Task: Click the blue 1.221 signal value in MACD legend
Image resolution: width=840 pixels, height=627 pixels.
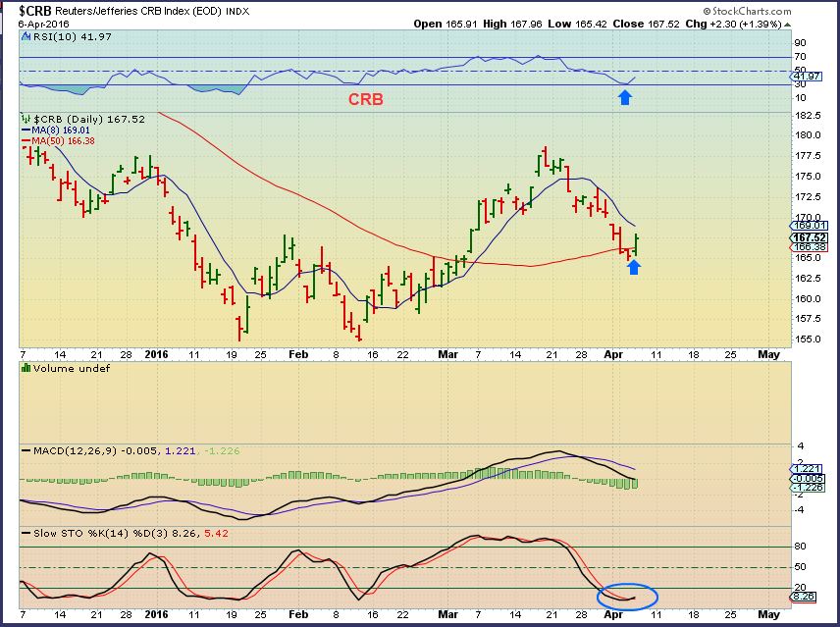Action: click(180, 450)
